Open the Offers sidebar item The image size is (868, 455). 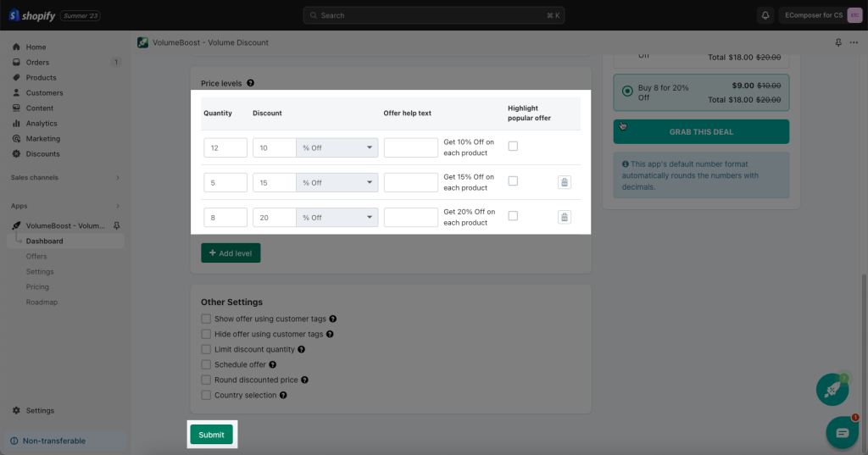[36, 256]
